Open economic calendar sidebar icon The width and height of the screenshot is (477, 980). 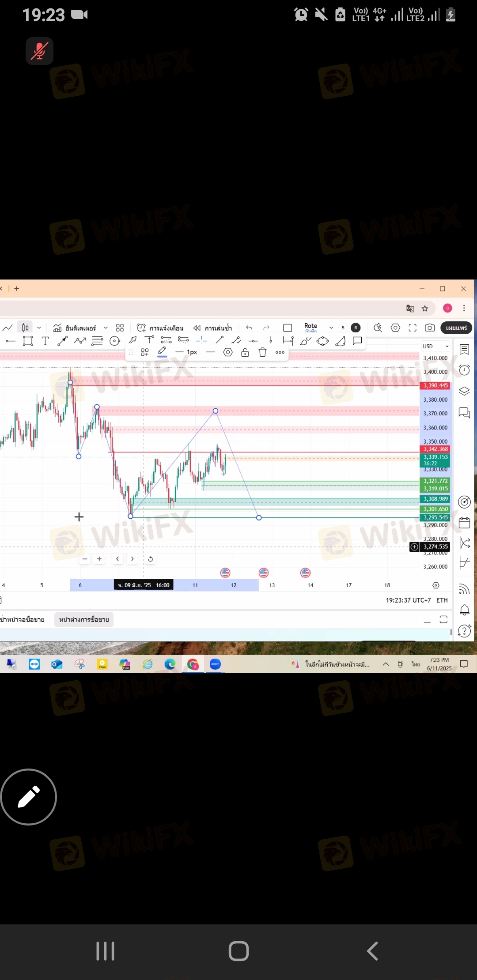tap(464, 523)
